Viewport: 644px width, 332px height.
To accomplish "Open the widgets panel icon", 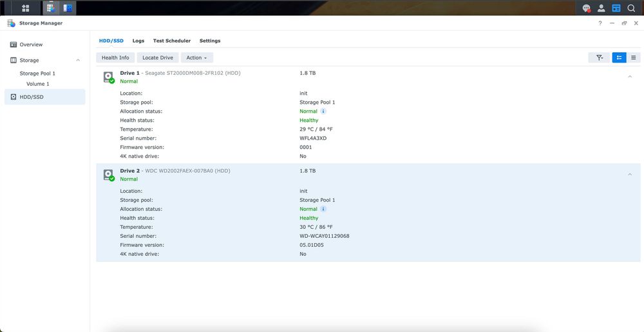I will [x=616, y=8].
